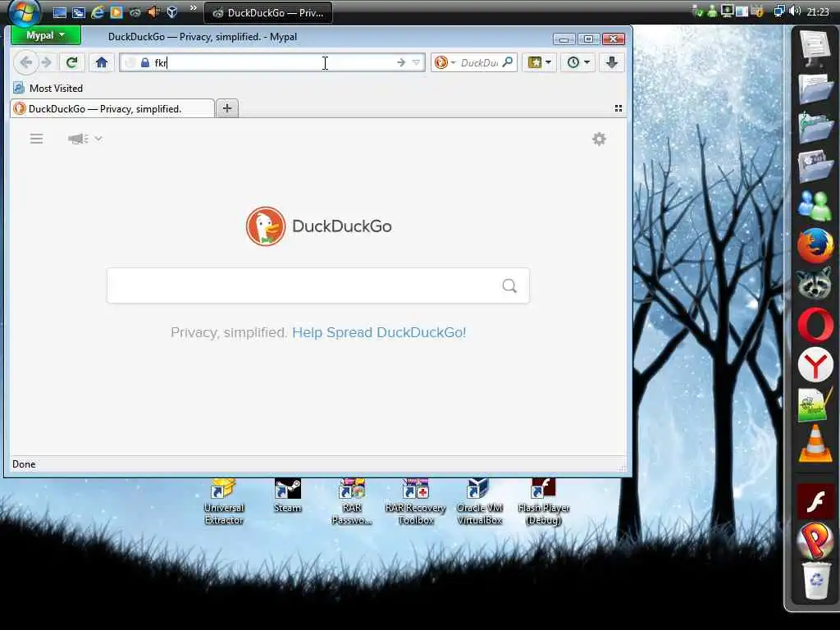The height and width of the screenshot is (630, 840).
Task: Launch Firefox from the right dock
Action: tap(815, 246)
